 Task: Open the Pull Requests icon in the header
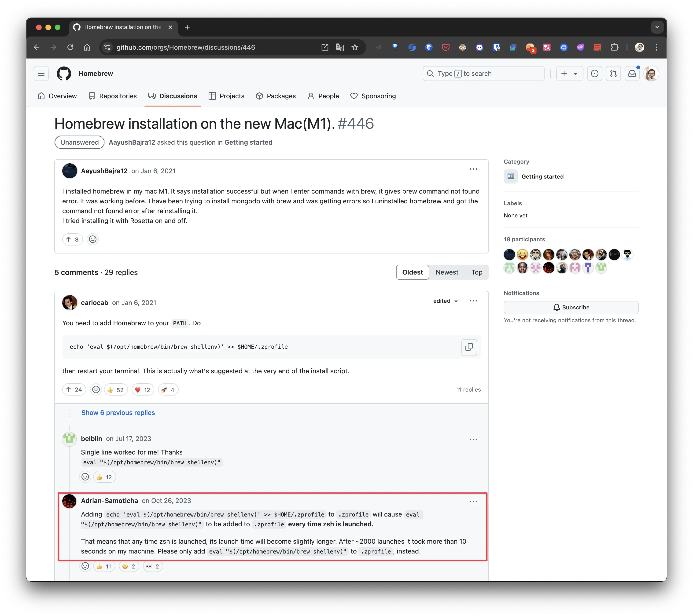613,73
